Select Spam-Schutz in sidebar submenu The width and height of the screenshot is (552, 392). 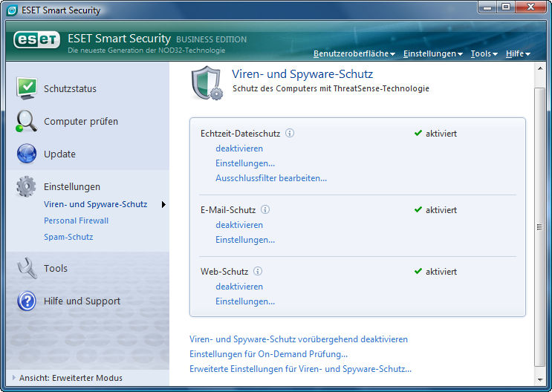click(68, 237)
